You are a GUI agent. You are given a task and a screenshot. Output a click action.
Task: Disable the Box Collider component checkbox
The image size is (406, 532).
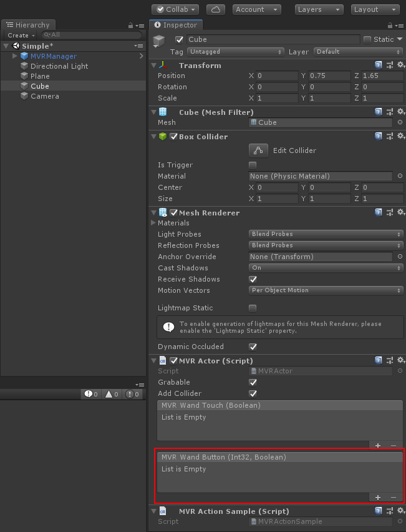pyautogui.click(x=174, y=136)
